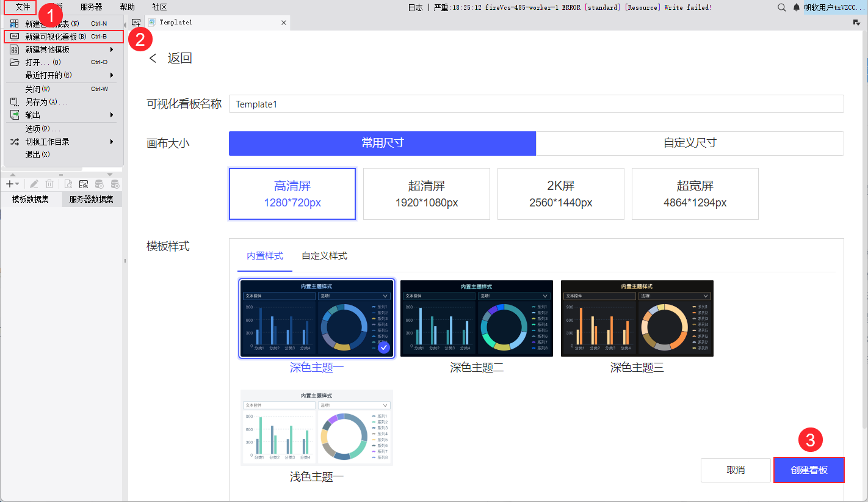
Task: Open notifications via the bell icon
Action: click(x=796, y=7)
